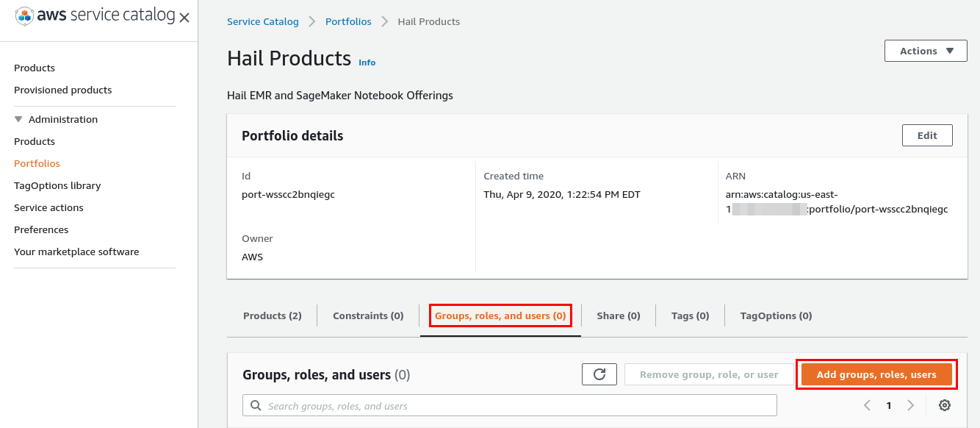Image resolution: width=980 pixels, height=428 pixels.
Task: Go to Service Catalog breadcrumb
Action: [263, 21]
